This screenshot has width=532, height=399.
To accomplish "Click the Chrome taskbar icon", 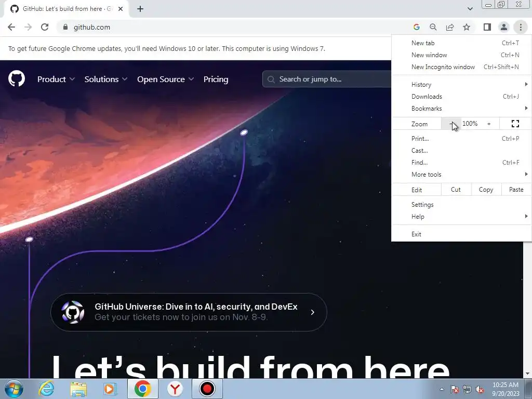I will pyautogui.click(x=142, y=389).
